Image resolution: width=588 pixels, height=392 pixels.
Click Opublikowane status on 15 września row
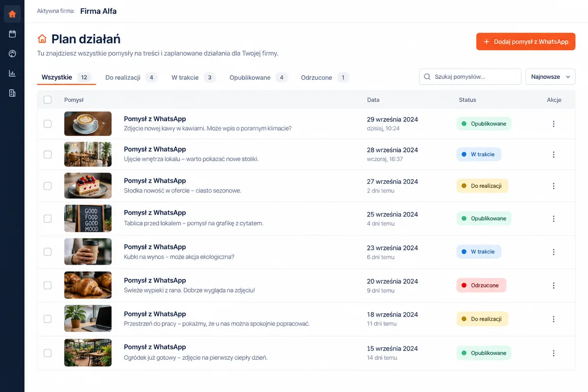click(484, 353)
